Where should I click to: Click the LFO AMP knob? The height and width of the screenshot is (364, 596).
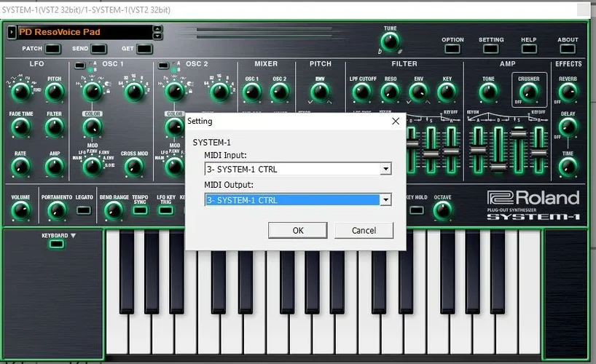coord(55,167)
